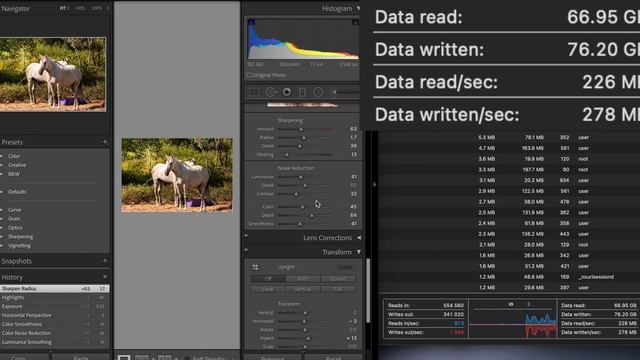Toggle the Transform panel switch
Viewport: 640px width, 360px height.
click(x=246, y=250)
